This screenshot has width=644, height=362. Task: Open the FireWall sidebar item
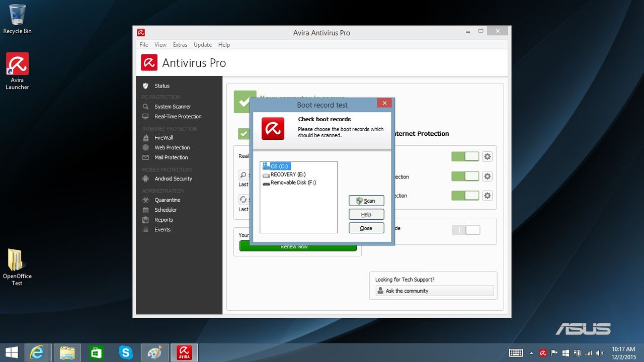pos(158,138)
